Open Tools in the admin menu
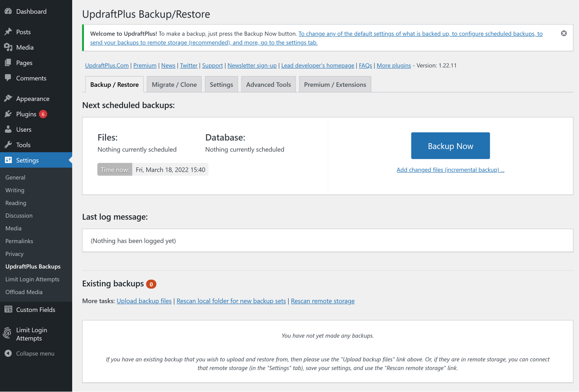The height and width of the screenshot is (392, 579). pos(36,145)
